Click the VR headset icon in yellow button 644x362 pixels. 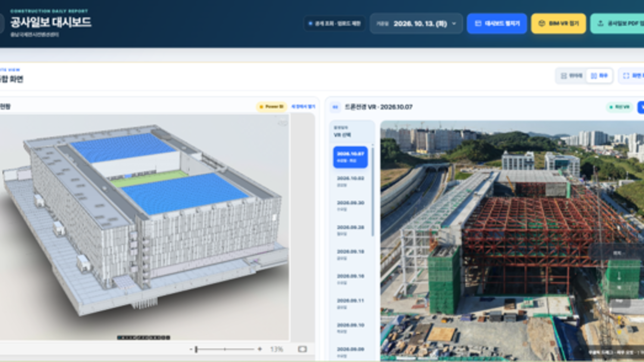coord(541,23)
